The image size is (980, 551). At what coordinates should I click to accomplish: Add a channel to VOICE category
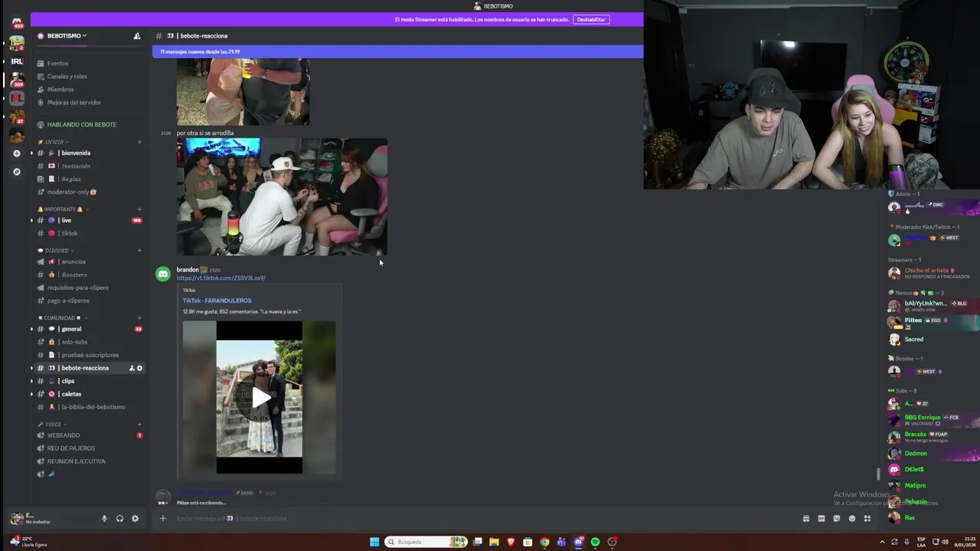pos(139,424)
